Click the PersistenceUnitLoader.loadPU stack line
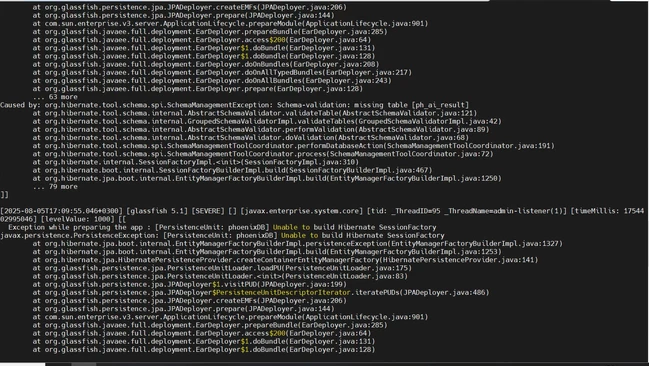Viewport: 649px width, 366px height. pos(222,268)
